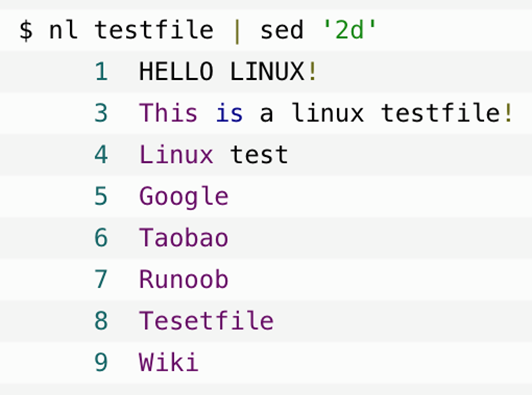
Task: Click line number 9
Action: click(x=101, y=362)
